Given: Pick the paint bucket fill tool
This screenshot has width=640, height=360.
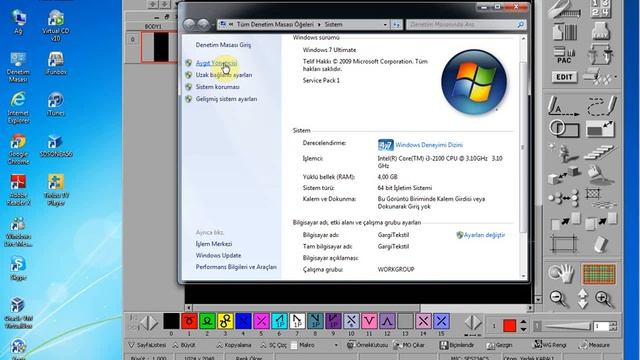Looking at the screenshot, I should tap(600, 175).
